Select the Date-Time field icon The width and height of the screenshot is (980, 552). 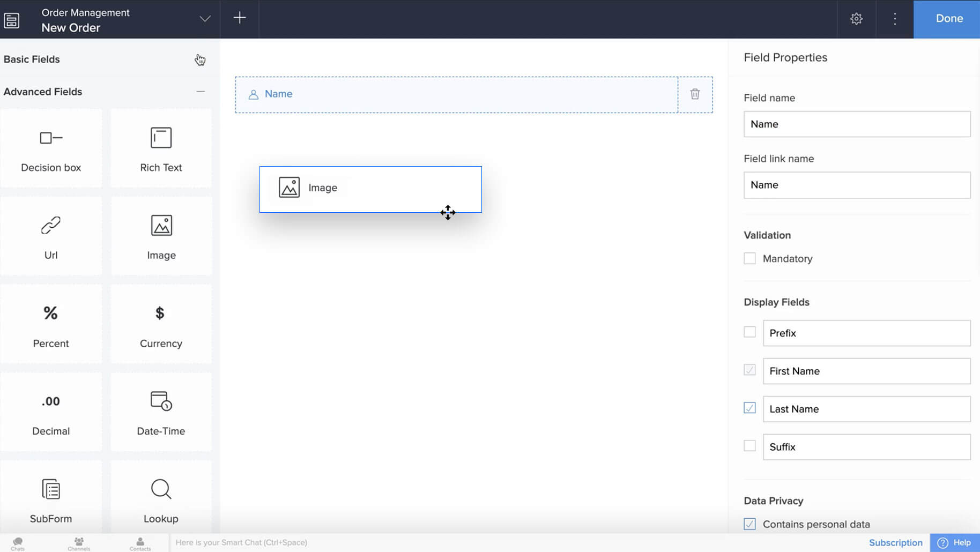pyautogui.click(x=161, y=401)
